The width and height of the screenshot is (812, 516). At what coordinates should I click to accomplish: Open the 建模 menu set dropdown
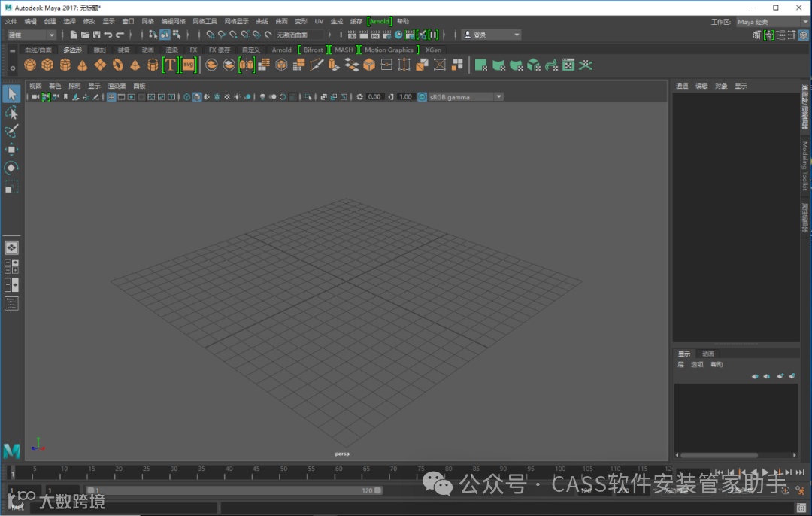[x=32, y=35]
